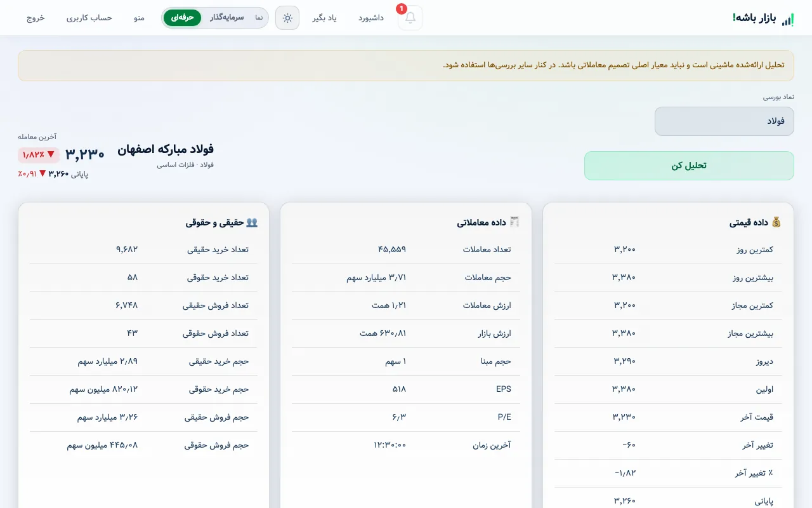Click the تعداد خرید حقیقی value ۹,۶۸۲
Viewport: 812px width, 508px height.
(x=127, y=250)
